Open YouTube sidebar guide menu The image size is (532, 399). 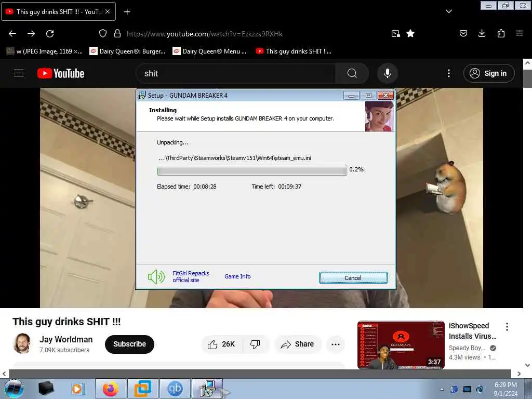pos(19,73)
